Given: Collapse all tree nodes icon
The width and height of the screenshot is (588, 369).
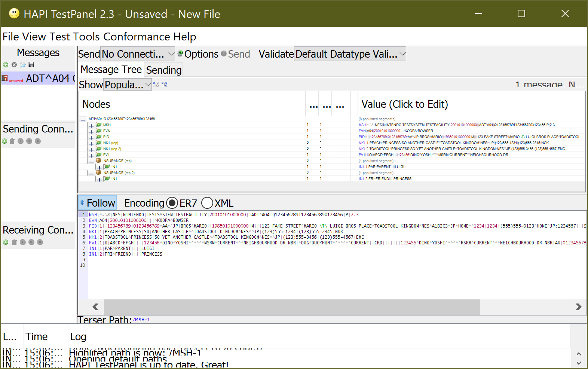Looking at the screenshot, I should tap(156, 85).
